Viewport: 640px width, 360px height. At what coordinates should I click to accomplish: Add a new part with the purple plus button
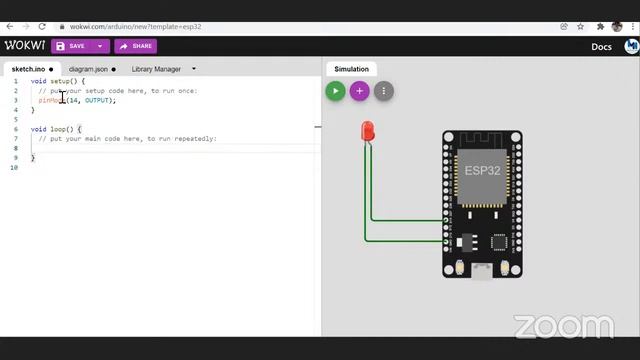click(360, 91)
